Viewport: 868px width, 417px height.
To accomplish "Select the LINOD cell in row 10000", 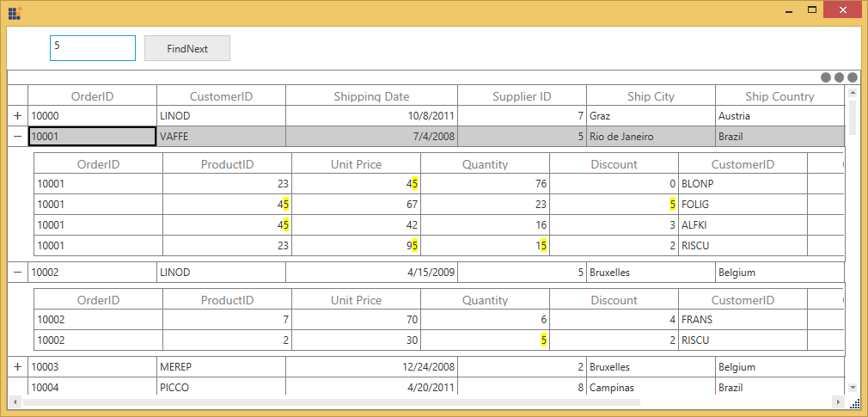I will click(x=222, y=116).
